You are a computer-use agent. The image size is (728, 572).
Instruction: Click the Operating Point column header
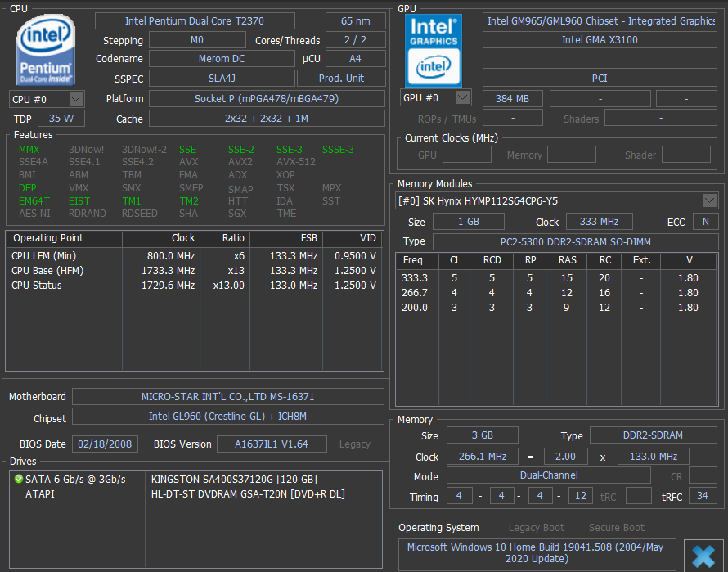(x=64, y=238)
